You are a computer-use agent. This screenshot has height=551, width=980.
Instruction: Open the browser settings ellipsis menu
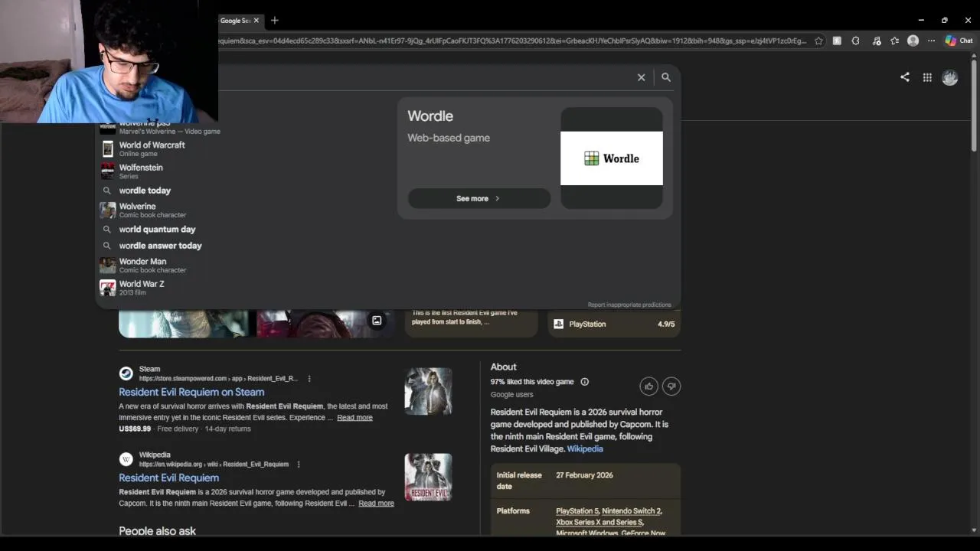931,41
